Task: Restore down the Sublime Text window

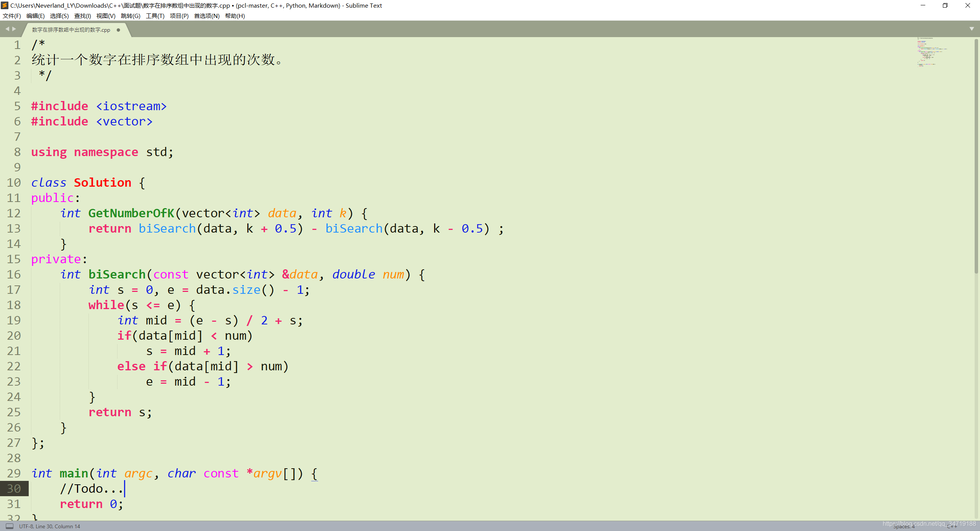Action: point(945,5)
